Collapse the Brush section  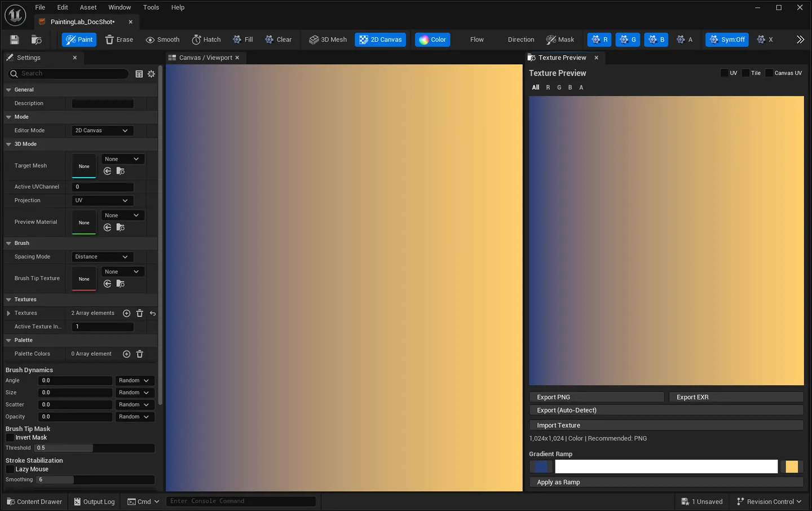pos(8,243)
